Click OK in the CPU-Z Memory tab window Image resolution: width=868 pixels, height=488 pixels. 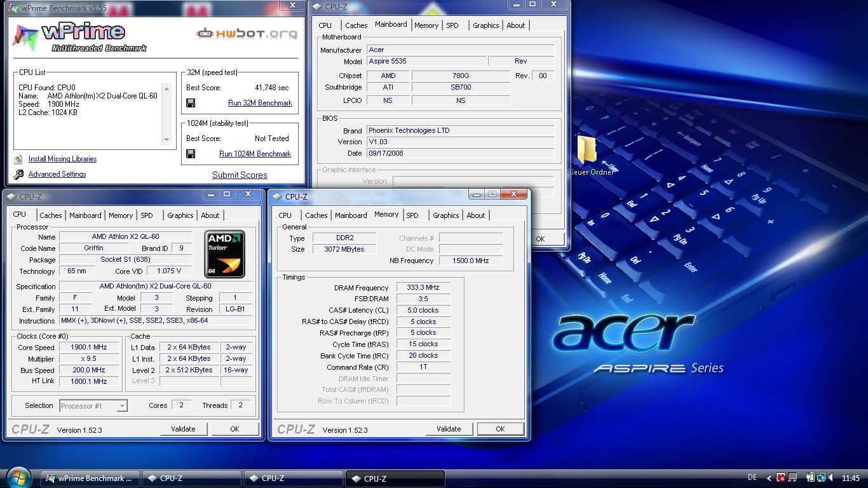[x=500, y=429]
